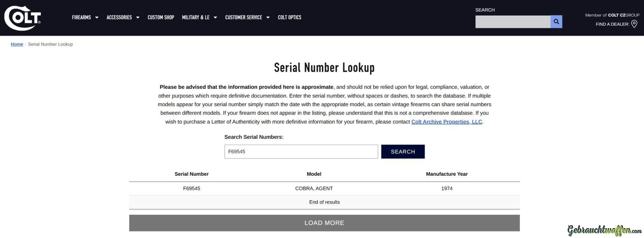The height and width of the screenshot is (238, 644).
Task: Click the Load More button
Action: tap(324, 223)
